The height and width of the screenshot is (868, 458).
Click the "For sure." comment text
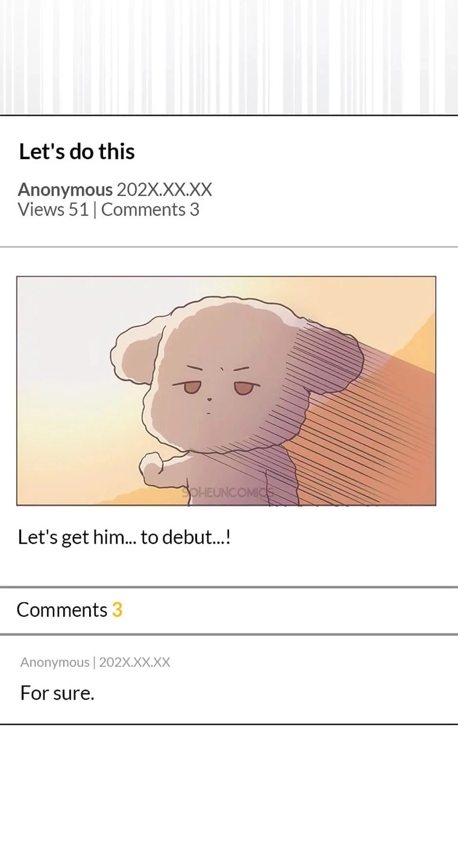coord(57,693)
